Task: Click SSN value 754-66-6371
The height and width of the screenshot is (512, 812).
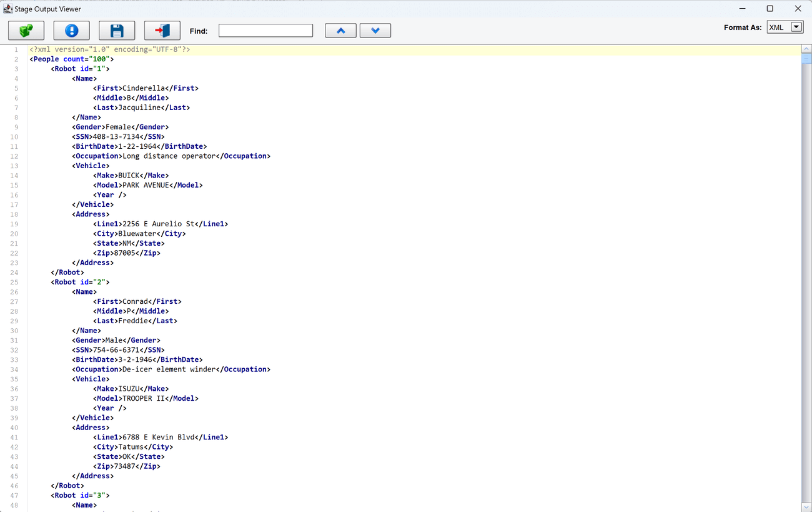Action: 116,350
